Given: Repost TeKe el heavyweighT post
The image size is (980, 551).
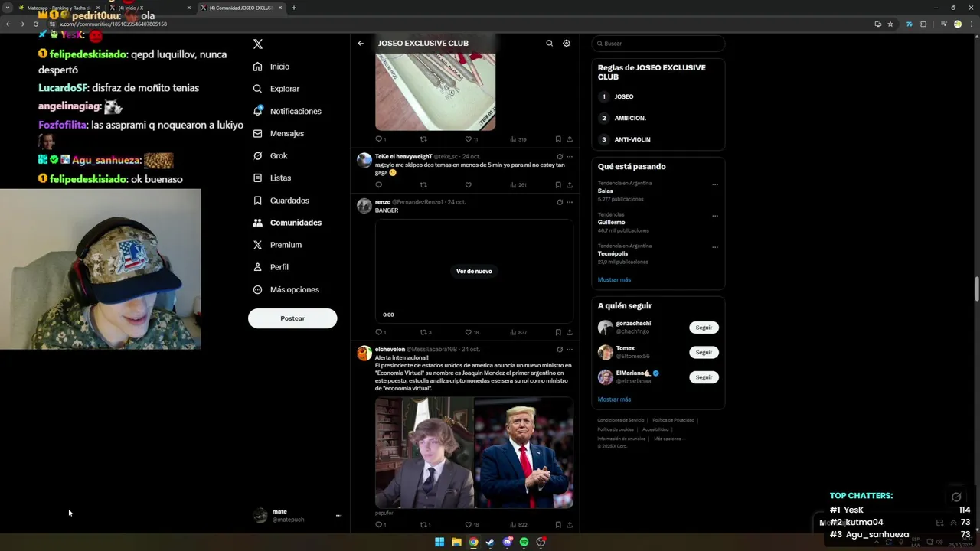Looking at the screenshot, I should [423, 184].
